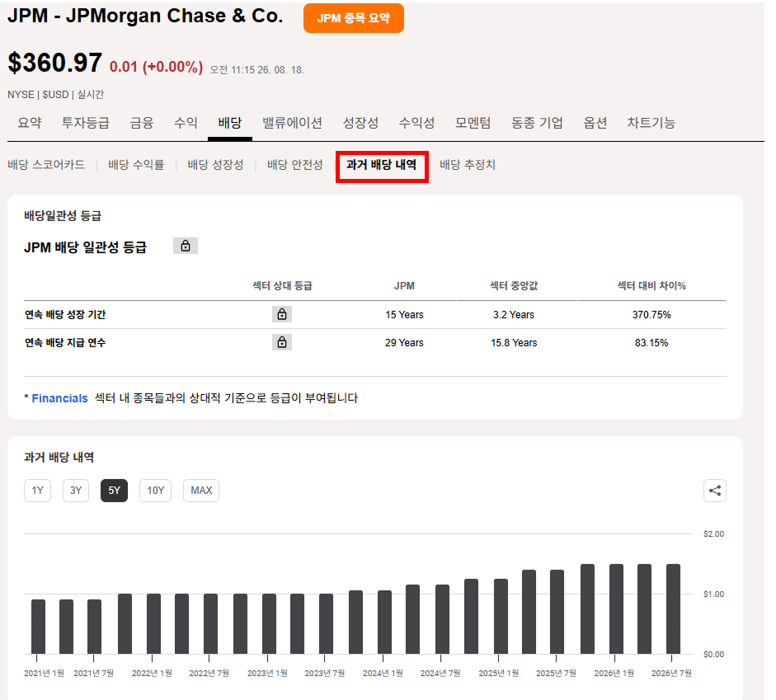Image resolution: width=776 pixels, height=700 pixels.
Task: Set chart range to 1Y
Action: (x=38, y=491)
